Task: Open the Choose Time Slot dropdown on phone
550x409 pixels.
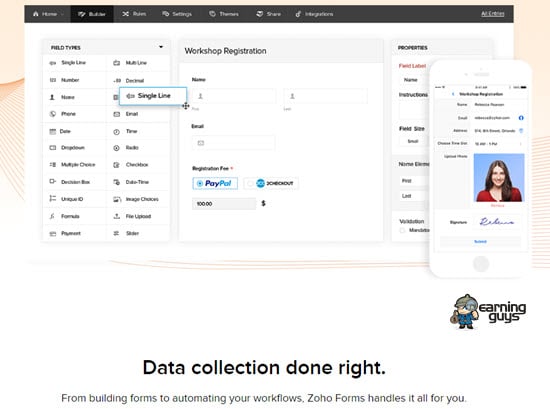Action: pos(498,144)
